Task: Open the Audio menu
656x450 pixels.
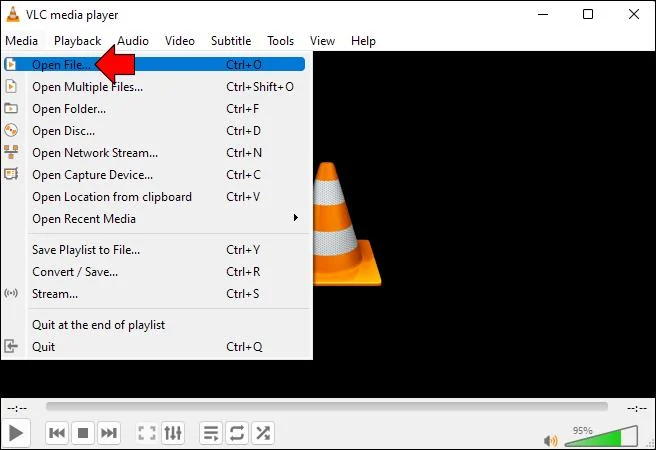Action: pyautogui.click(x=133, y=41)
